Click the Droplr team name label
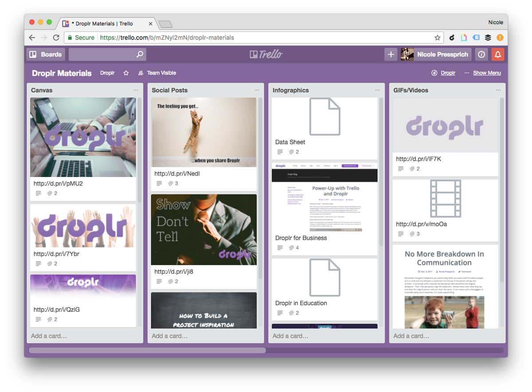532x392 pixels. tap(107, 73)
